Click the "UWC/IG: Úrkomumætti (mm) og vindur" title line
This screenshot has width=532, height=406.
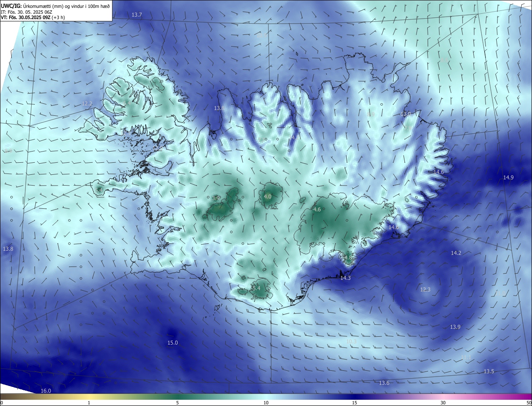pos(55,6)
